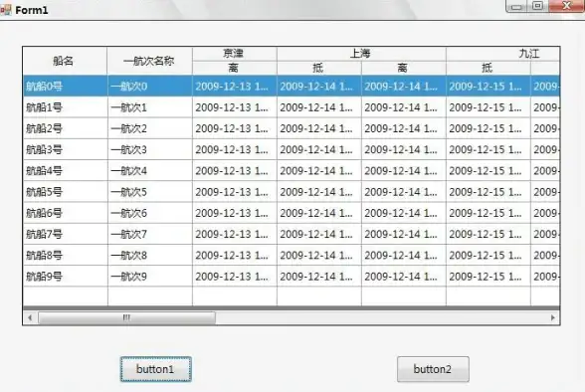
Task: Click the 抵 subheader under 上海
Action: click(319, 68)
